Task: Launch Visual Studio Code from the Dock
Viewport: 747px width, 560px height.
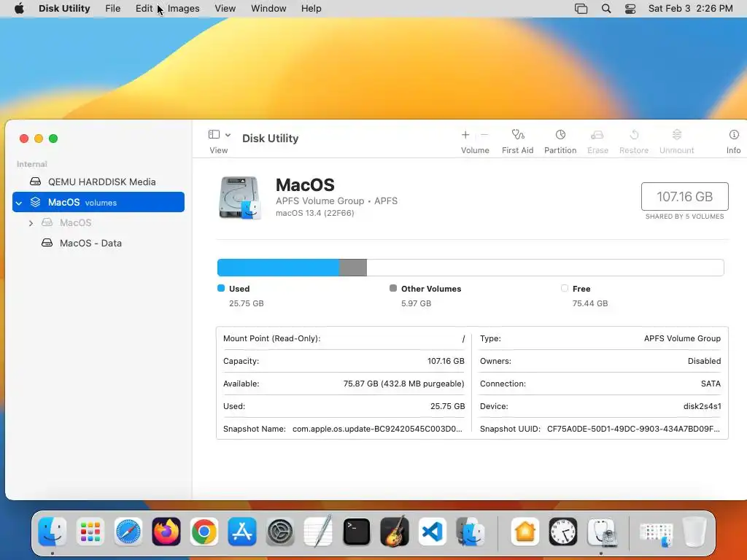Action: pos(433,532)
